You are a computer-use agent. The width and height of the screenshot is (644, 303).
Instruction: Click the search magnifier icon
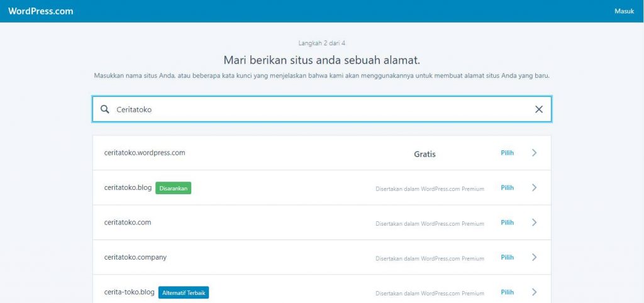pos(105,109)
